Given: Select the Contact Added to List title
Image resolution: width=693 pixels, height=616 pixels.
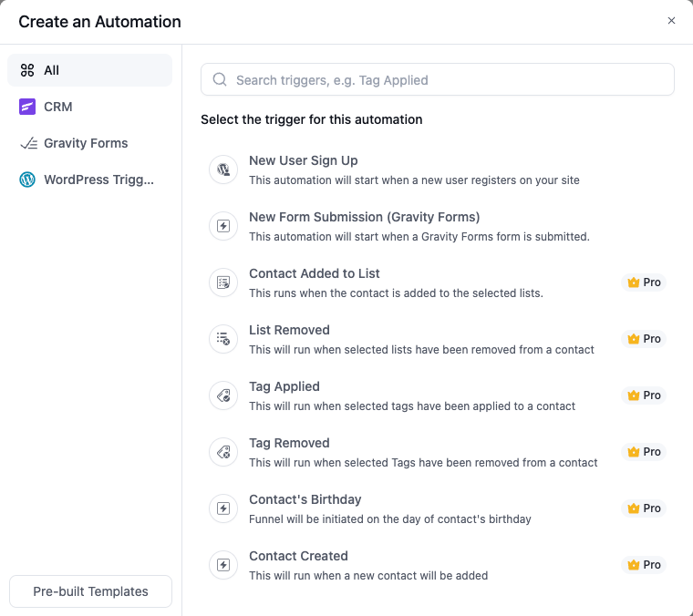Looking at the screenshot, I should pos(315,273).
